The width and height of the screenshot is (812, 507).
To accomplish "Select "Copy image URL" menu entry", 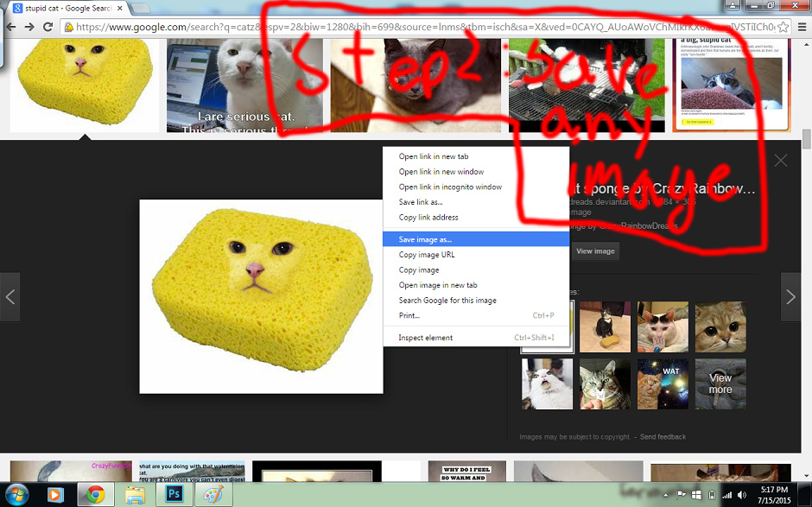I will tap(427, 255).
